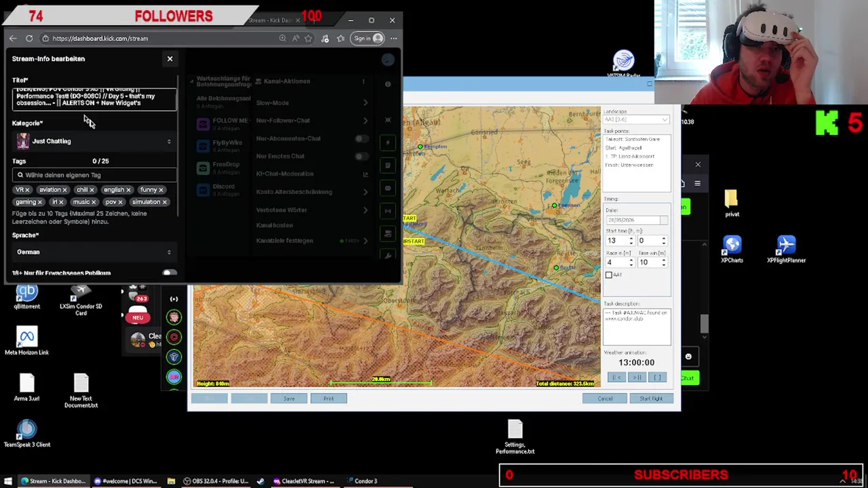This screenshot has width=868, height=488.
Task: Click the Sign in button in browser
Action: pyautogui.click(x=368, y=39)
